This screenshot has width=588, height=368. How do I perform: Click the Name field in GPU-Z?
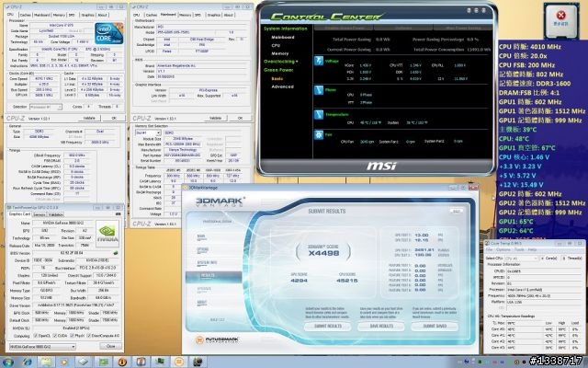click(62, 223)
